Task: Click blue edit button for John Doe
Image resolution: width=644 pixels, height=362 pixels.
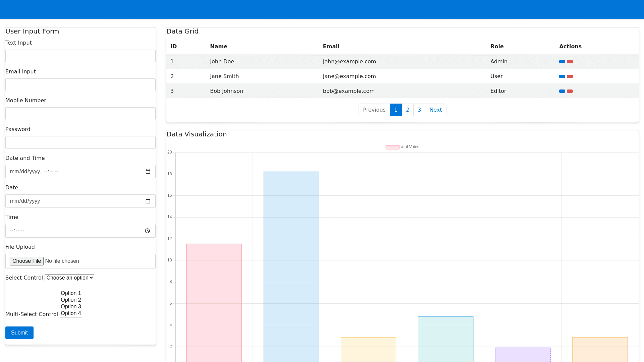Action: [562, 62]
